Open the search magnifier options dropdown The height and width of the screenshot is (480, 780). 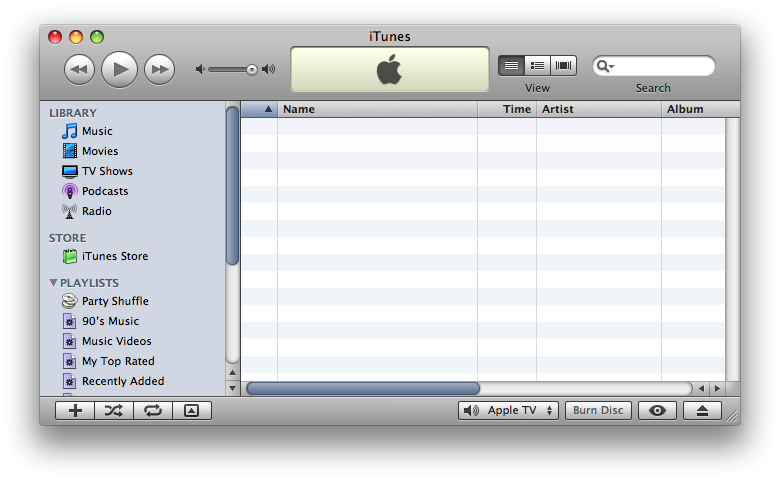point(605,66)
